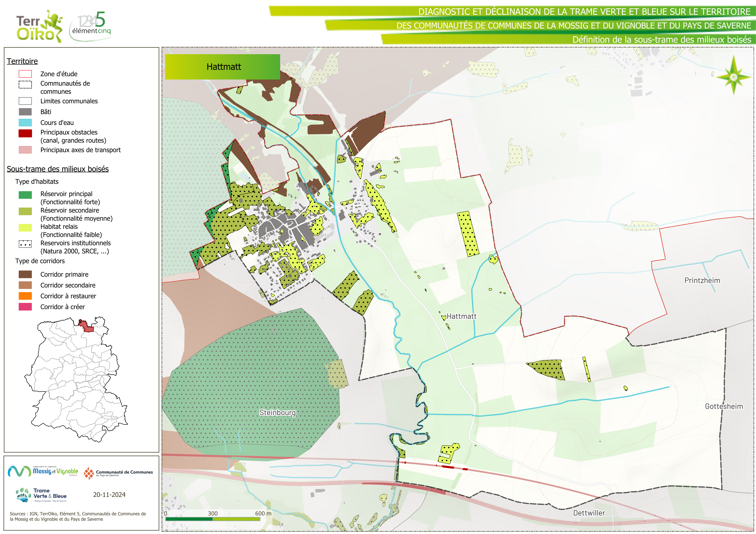Click the Zone d'étude red outline symbol
Screen dimensions: 756x534
tap(25, 74)
